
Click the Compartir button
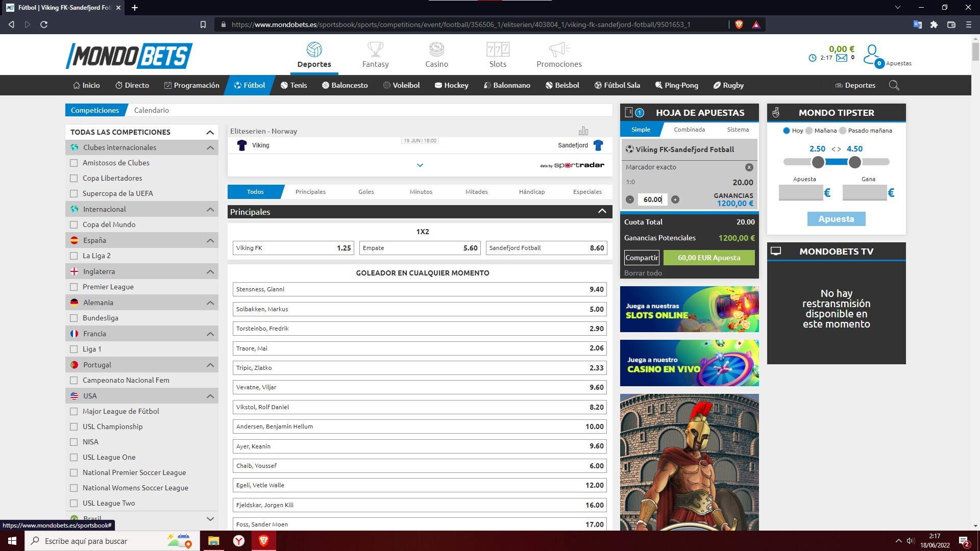642,258
